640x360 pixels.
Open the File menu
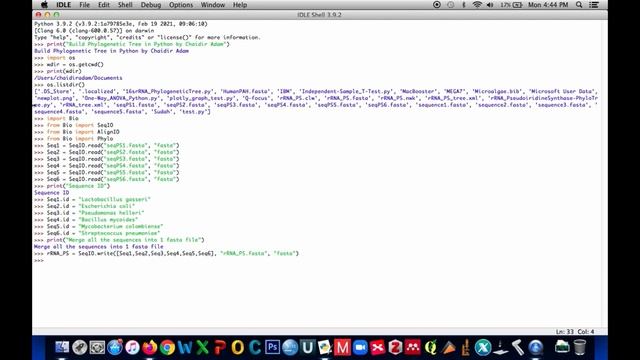84,5
